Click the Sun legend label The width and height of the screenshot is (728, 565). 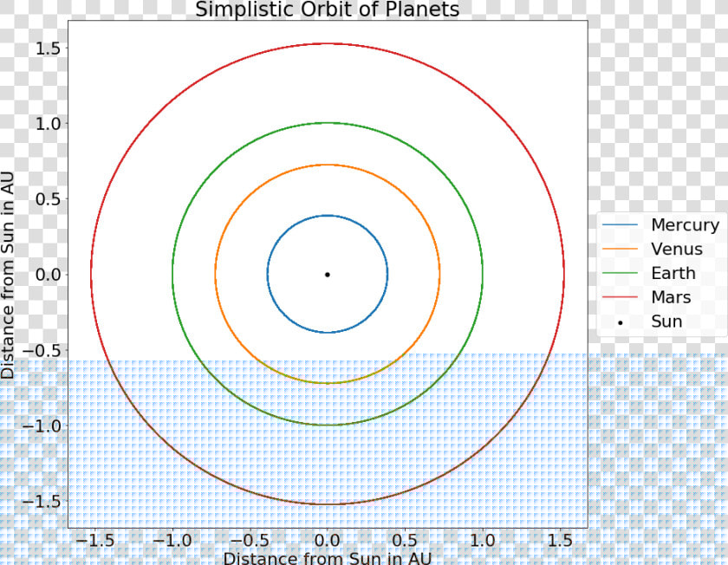point(666,321)
